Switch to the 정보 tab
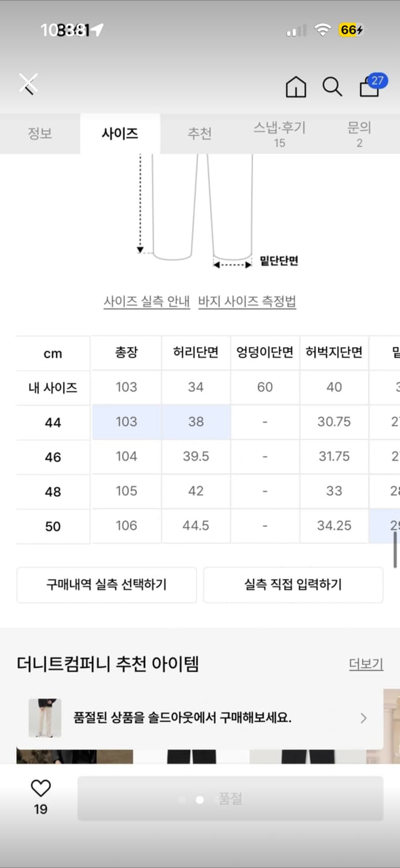 39,134
